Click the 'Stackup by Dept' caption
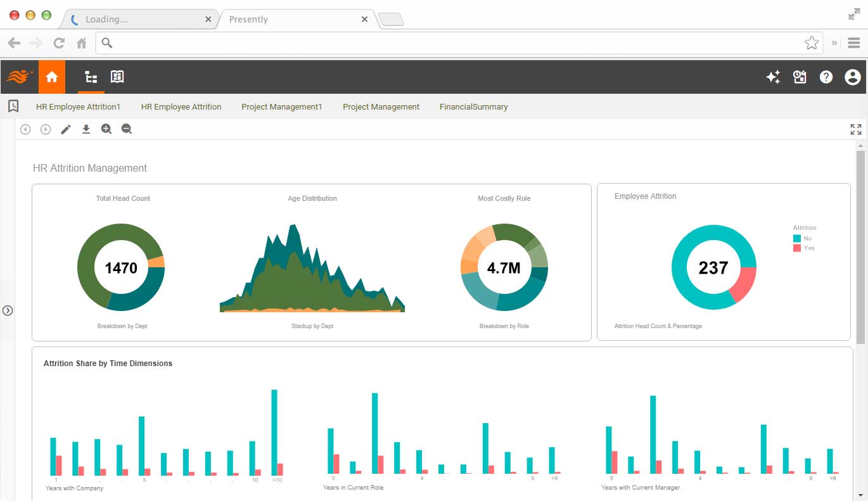Screen dimensions: 868x501 (x=312, y=326)
